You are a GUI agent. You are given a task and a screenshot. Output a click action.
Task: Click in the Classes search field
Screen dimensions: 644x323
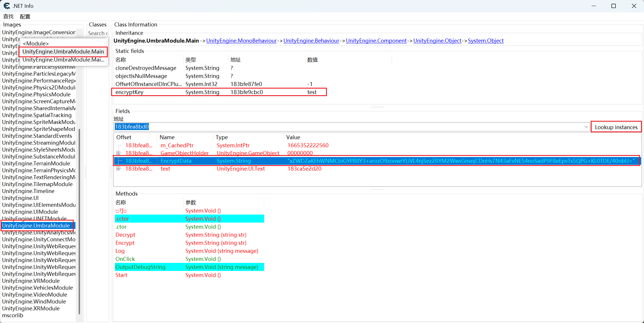[x=97, y=33]
